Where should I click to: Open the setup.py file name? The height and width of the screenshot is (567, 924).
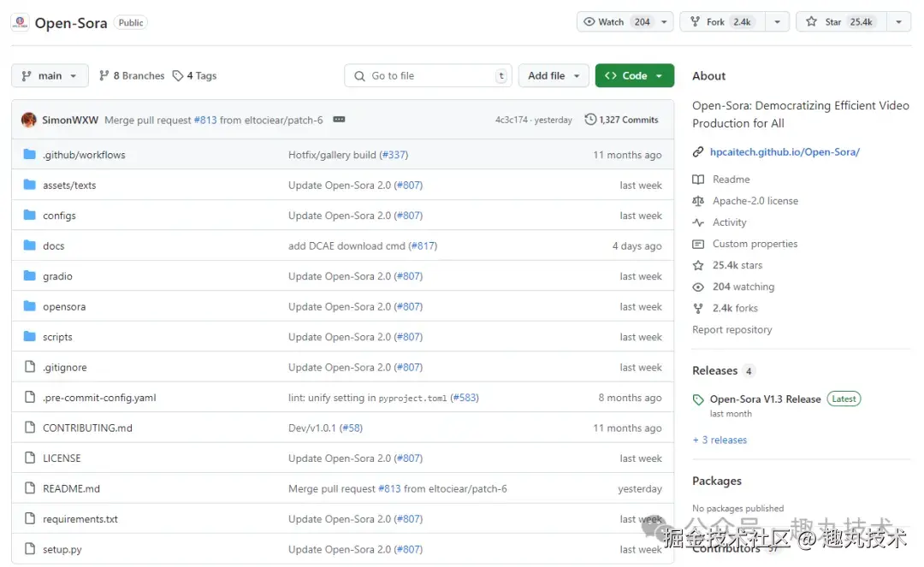62,549
